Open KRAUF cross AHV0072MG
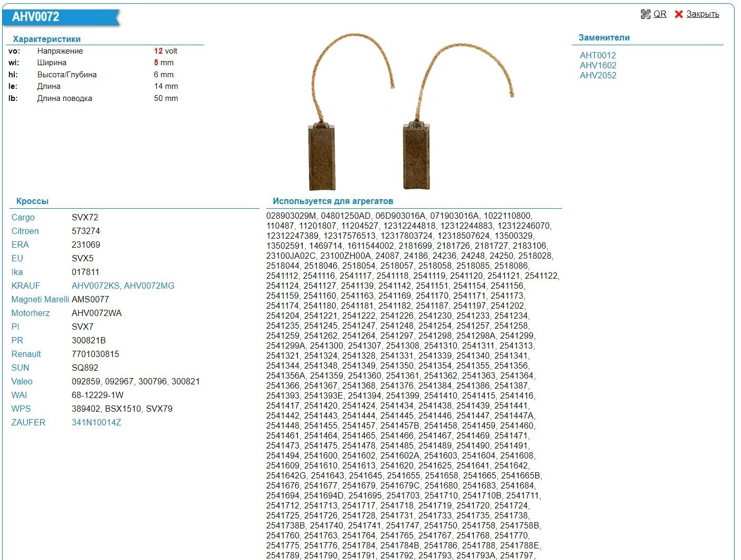Screen dimensions: 741x560 pyautogui.click(x=149, y=286)
